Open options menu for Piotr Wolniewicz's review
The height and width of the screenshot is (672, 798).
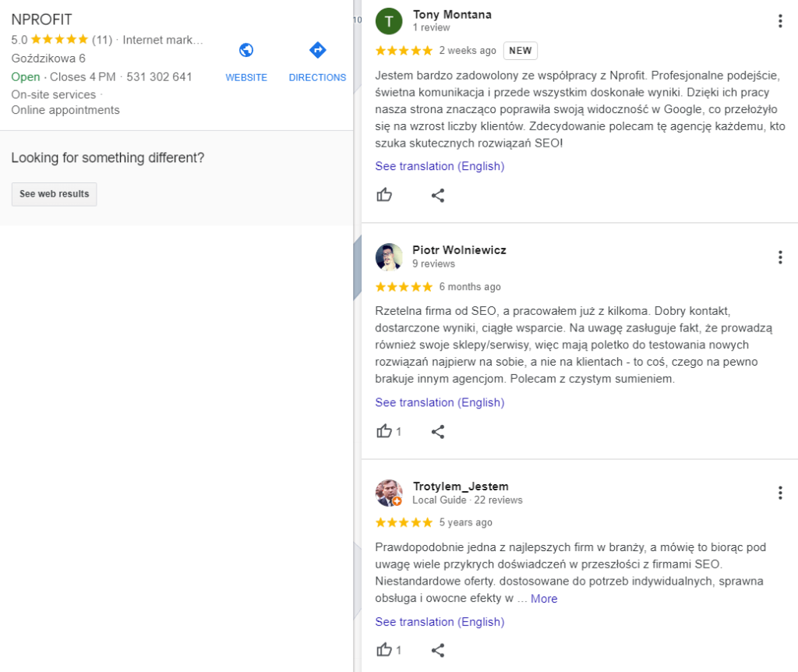[x=780, y=257]
